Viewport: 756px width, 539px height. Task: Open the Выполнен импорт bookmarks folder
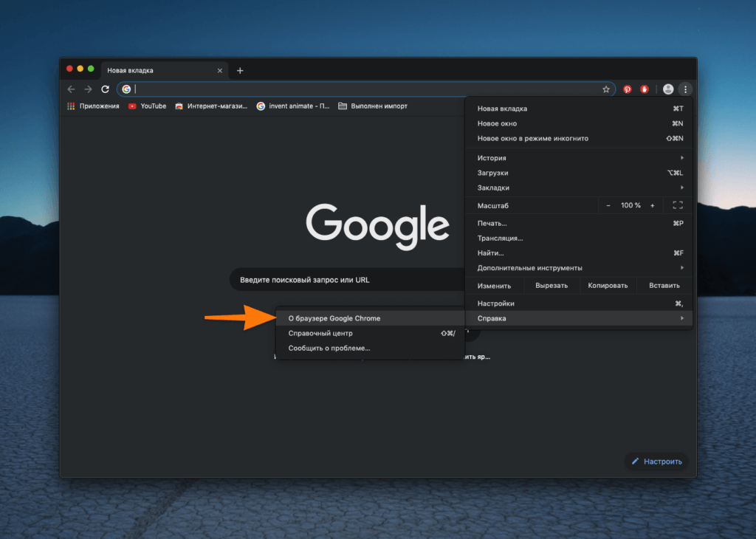373,106
